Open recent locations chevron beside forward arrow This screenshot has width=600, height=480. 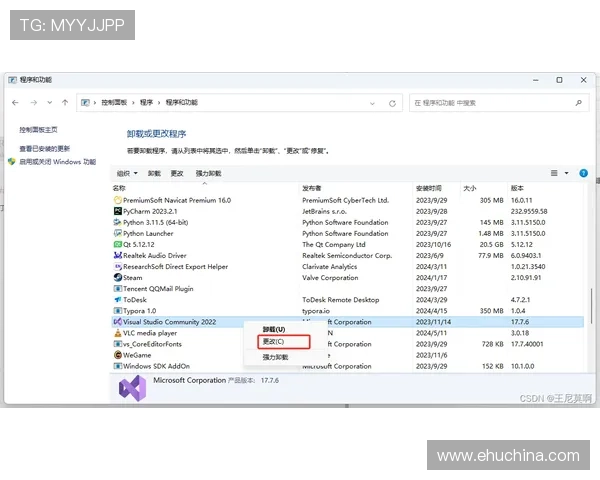click(50, 103)
